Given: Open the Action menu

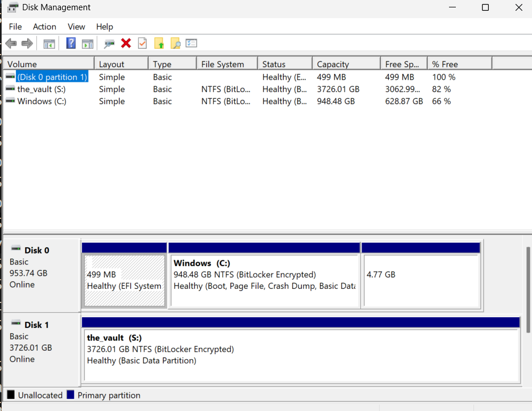Looking at the screenshot, I should click(x=44, y=27).
